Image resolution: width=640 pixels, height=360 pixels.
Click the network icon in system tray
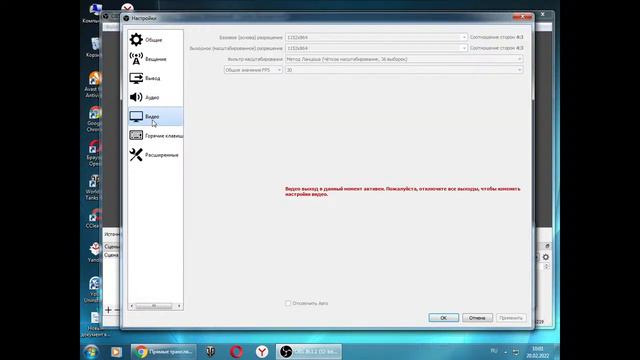click(516, 352)
